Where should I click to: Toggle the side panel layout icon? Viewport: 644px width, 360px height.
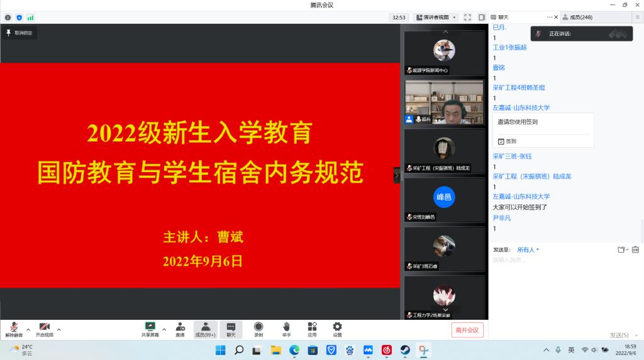point(482,17)
